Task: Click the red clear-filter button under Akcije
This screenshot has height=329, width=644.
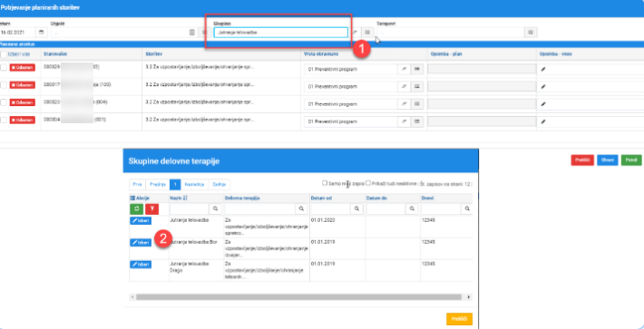Action: [152, 208]
